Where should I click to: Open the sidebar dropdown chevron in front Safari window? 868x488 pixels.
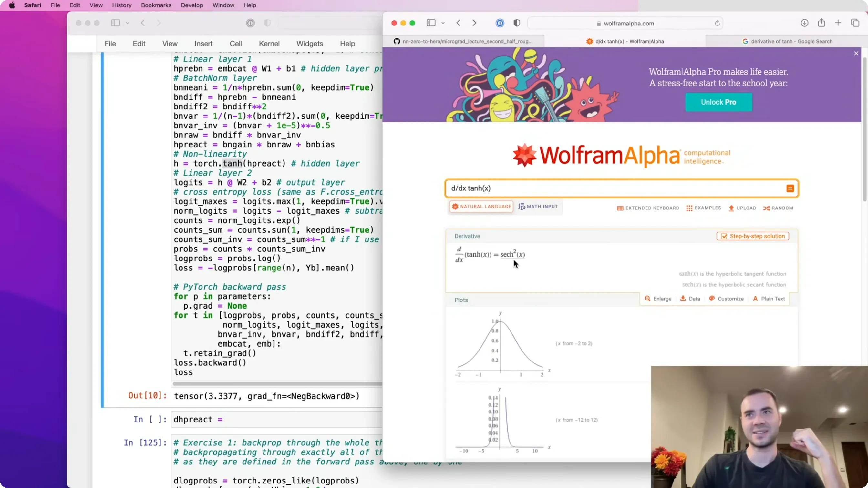point(443,23)
